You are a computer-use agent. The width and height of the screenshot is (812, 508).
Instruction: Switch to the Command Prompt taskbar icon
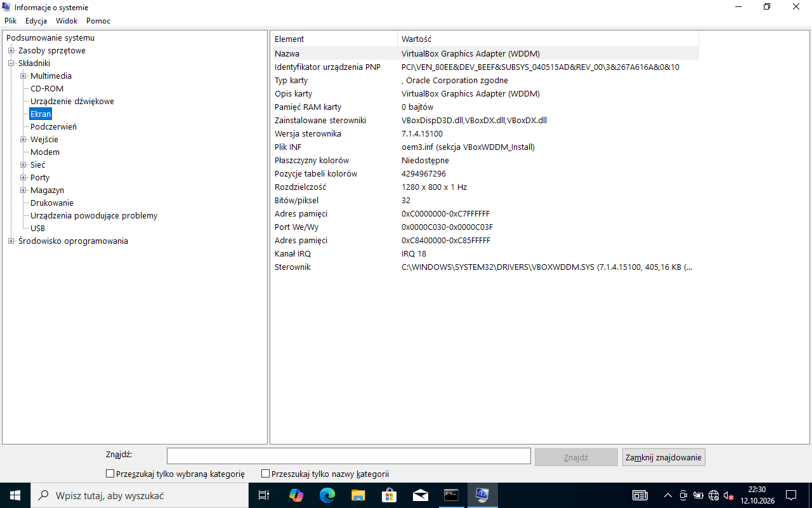click(x=451, y=495)
